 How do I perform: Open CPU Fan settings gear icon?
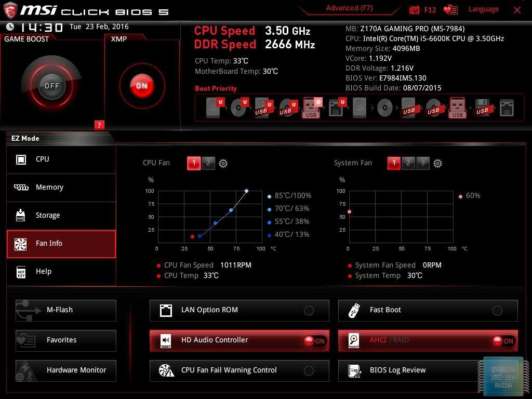[223, 163]
